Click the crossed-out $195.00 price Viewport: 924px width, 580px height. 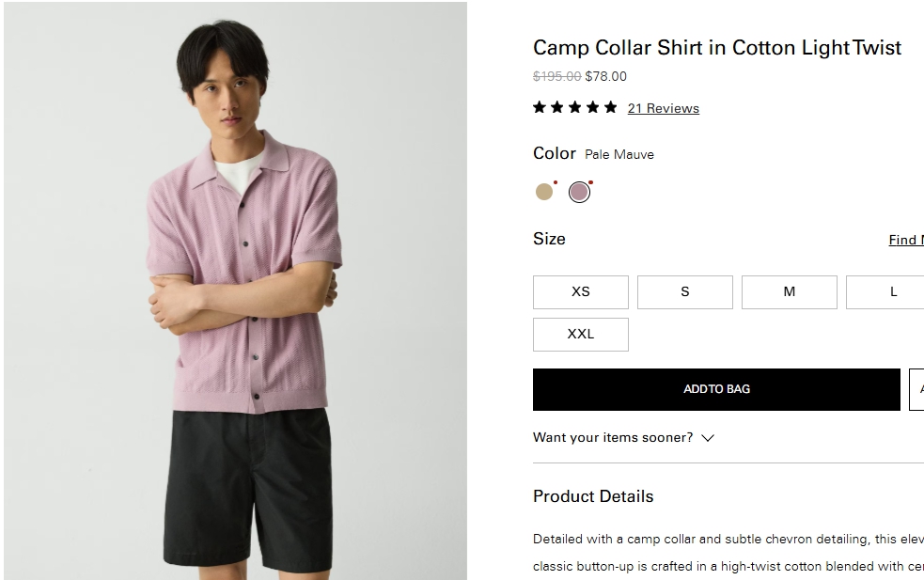pos(556,76)
